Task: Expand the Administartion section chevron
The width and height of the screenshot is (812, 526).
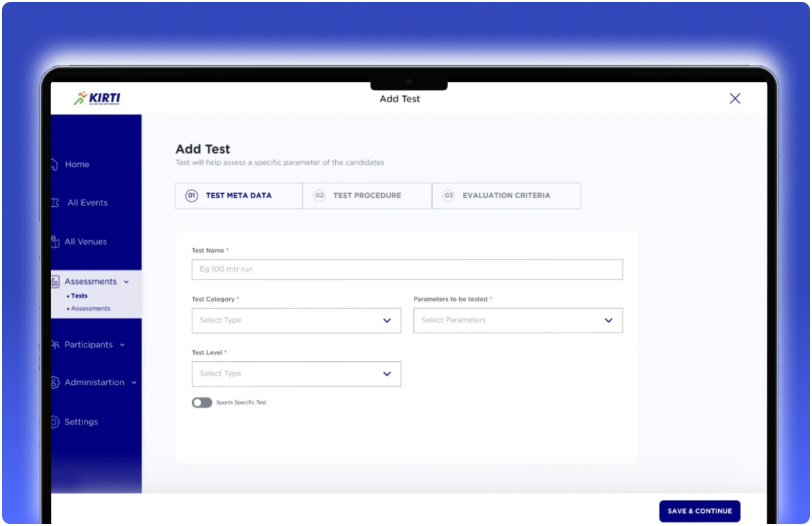Action: (134, 383)
